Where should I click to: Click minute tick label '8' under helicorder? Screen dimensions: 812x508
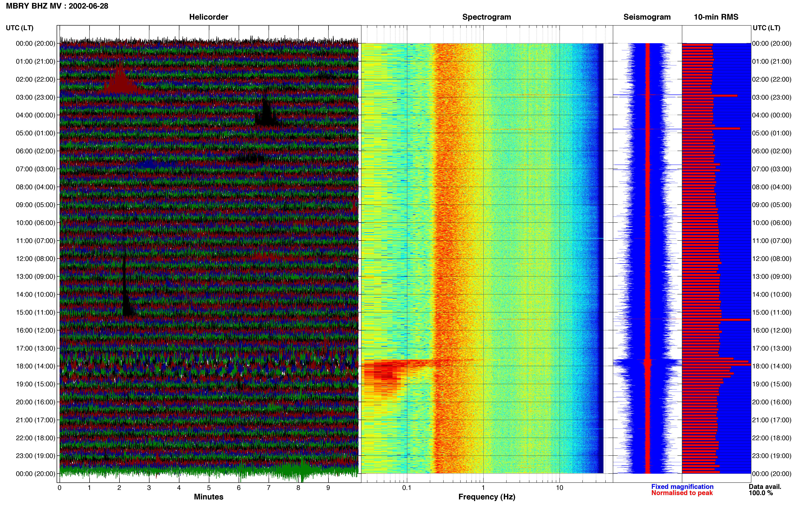298,488
